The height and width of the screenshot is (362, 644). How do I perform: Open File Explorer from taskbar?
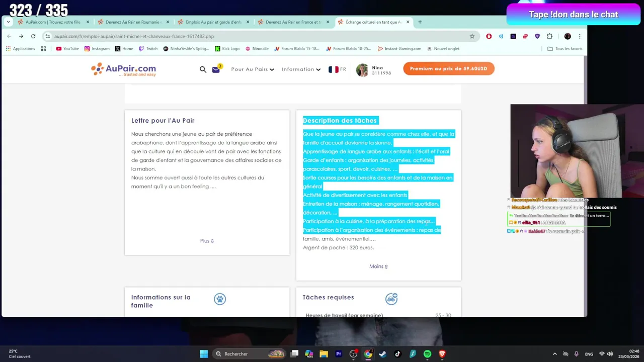[x=324, y=354]
